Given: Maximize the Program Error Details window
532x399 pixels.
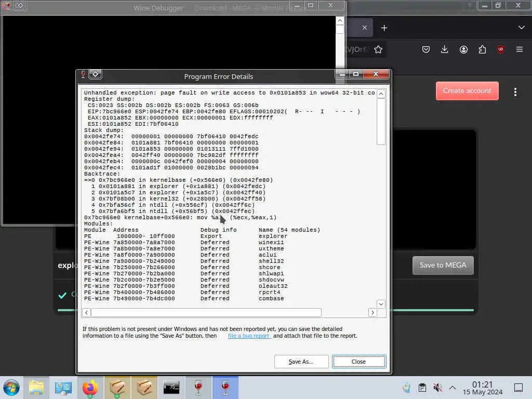Looking at the screenshot, I should point(356,74).
